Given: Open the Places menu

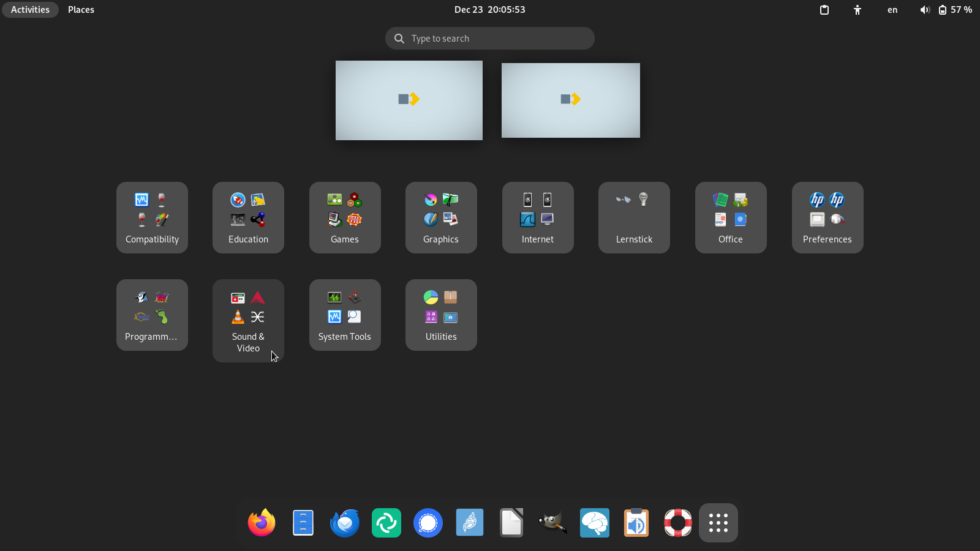Looking at the screenshot, I should [81, 10].
